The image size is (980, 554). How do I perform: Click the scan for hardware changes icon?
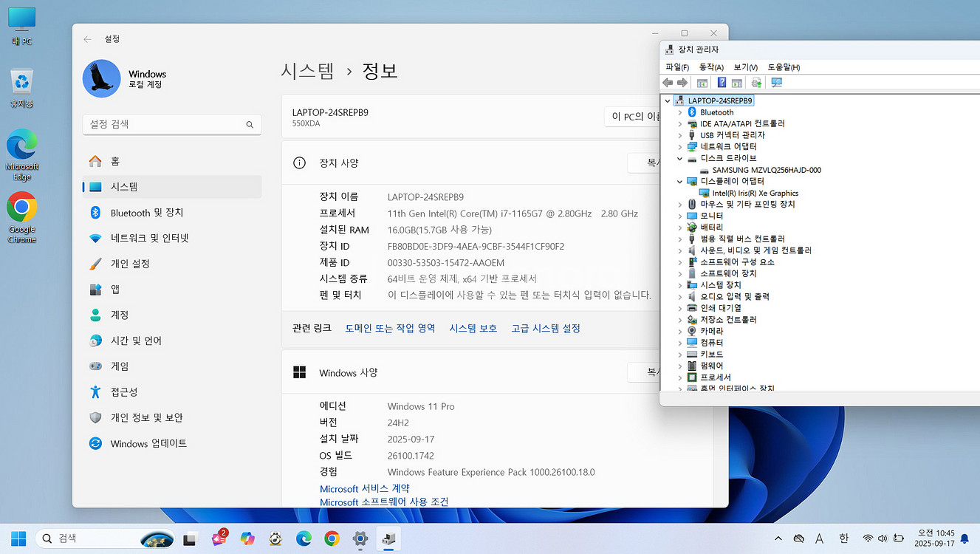click(x=775, y=83)
